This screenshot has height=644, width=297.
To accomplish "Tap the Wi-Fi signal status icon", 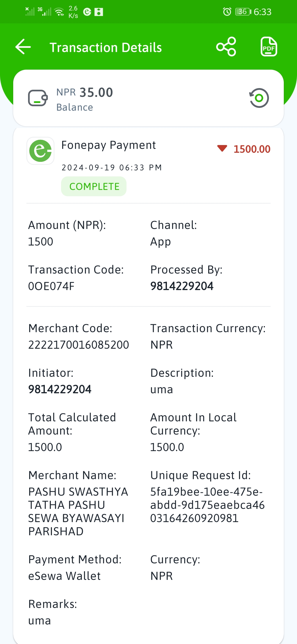I will tap(59, 12).
